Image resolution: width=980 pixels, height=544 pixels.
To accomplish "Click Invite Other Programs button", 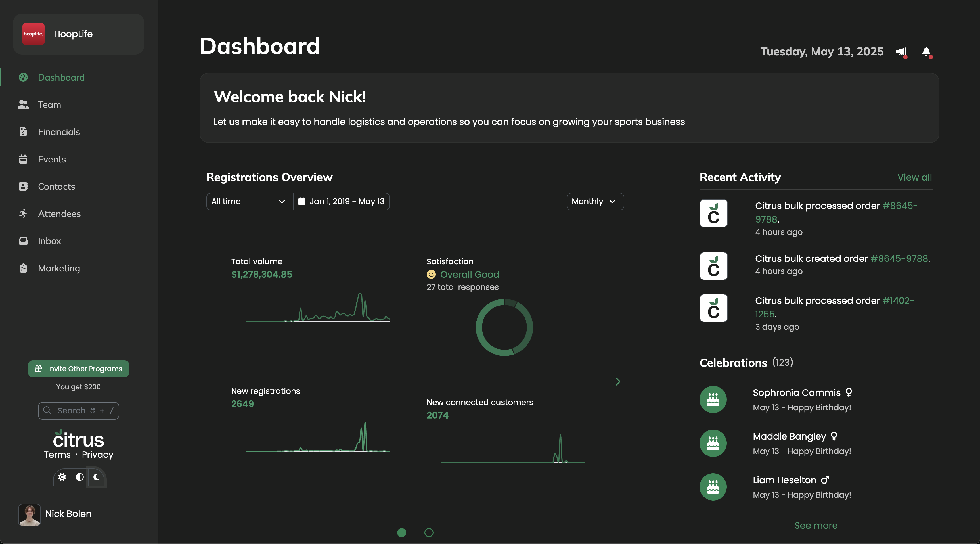I will click(x=78, y=369).
